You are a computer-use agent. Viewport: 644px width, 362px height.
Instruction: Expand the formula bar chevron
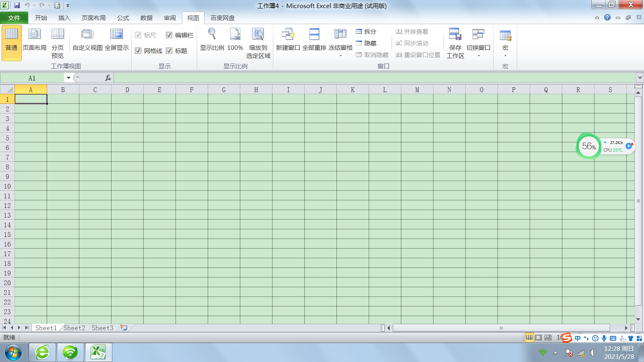tap(640, 78)
